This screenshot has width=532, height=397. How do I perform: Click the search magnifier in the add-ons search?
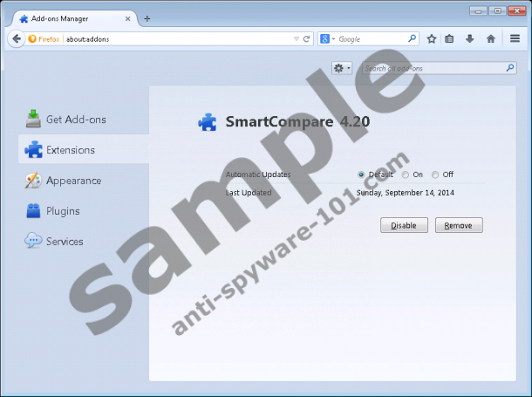tap(510, 67)
